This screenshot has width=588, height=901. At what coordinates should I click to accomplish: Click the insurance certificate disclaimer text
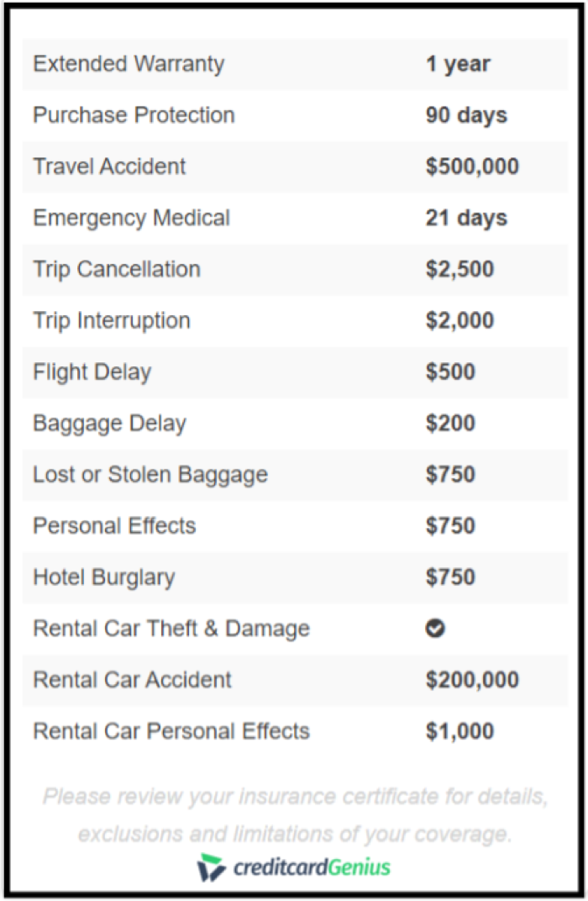tap(295, 815)
